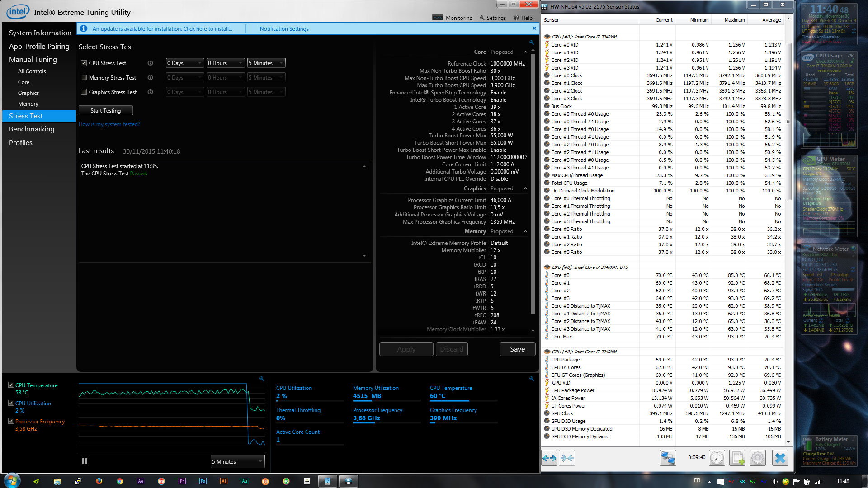This screenshot has height=488, width=868.
Task: Click info icon next to Graphics Stress Test
Action: (x=150, y=92)
